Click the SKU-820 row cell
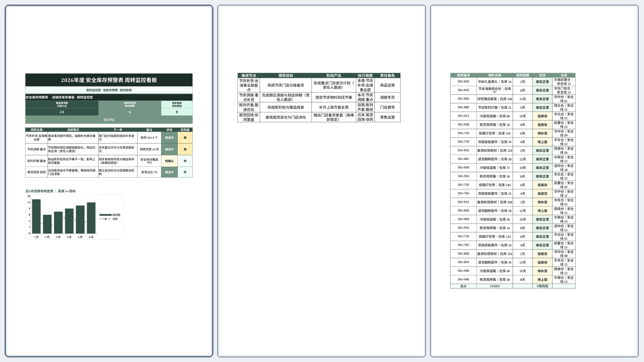Screen dimensions: 644x362 [463, 81]
